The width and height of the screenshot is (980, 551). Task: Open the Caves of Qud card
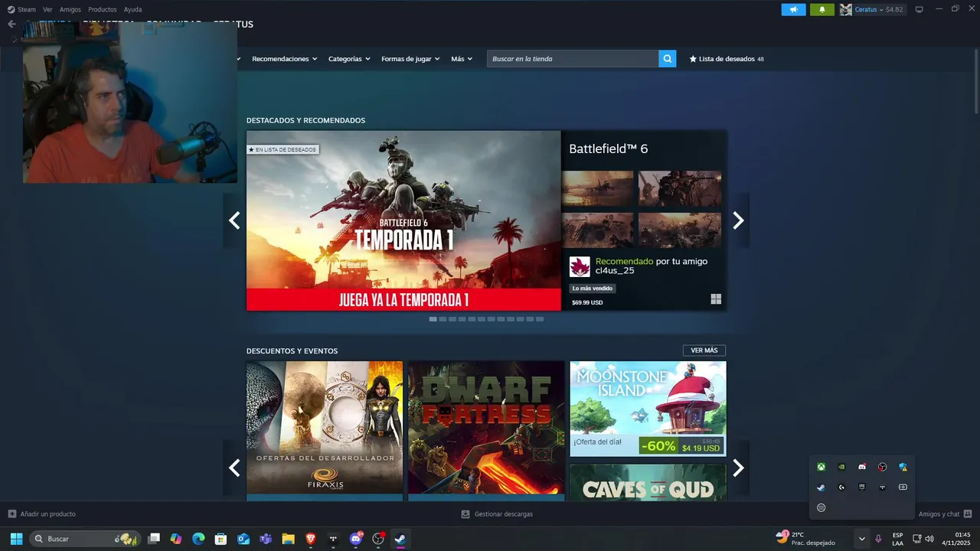click(648, 483)
